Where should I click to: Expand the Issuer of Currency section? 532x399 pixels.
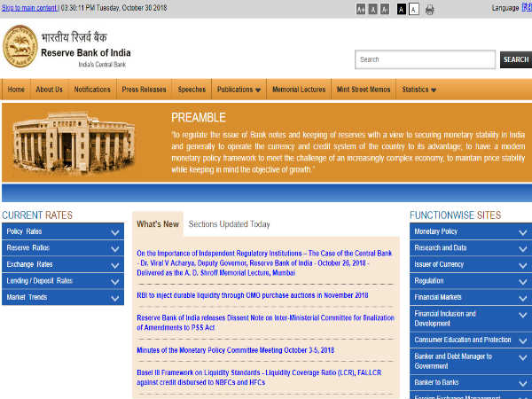pos(471,264)
